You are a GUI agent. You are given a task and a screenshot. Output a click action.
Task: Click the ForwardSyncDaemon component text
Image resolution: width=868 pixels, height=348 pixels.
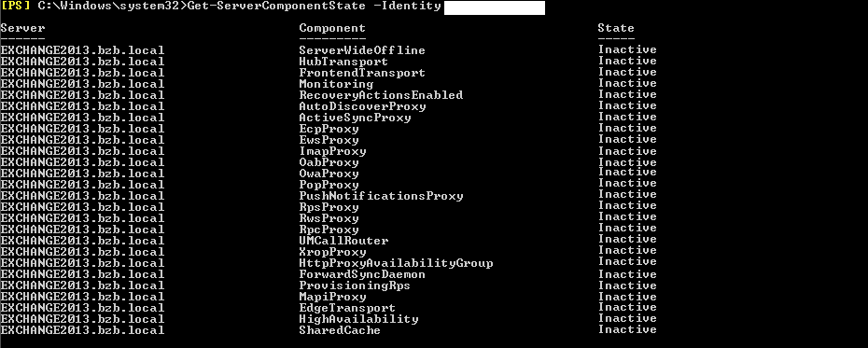362,274
